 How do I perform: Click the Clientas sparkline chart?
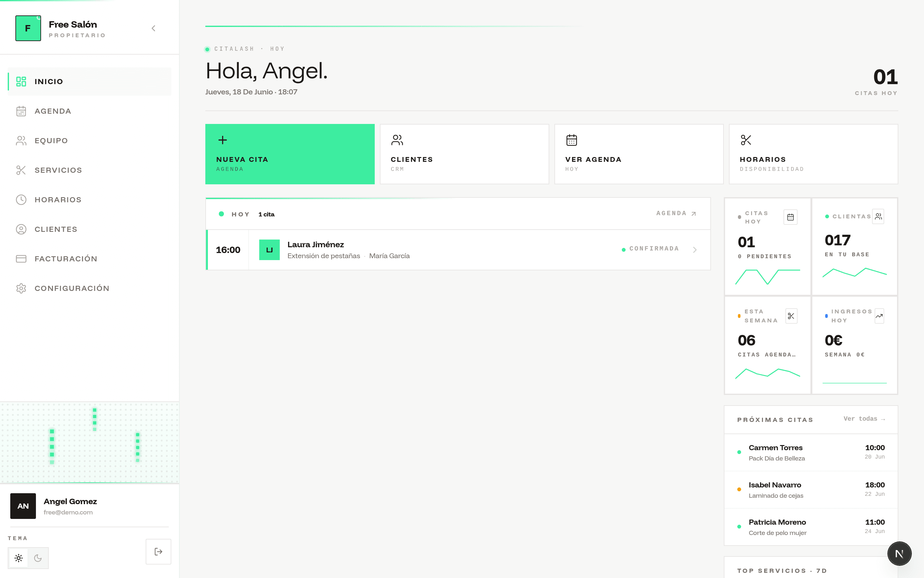pos(854,272)
